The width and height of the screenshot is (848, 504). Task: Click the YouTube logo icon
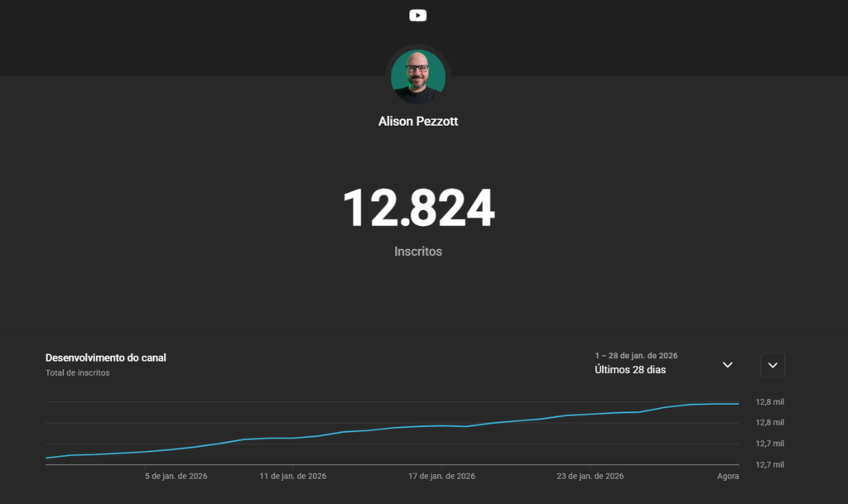point(418,15)
